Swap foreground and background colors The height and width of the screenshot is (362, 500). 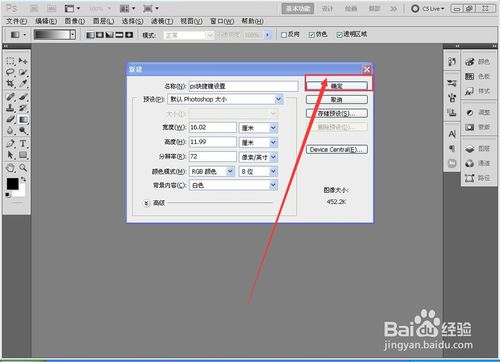(x=23, y=179)
